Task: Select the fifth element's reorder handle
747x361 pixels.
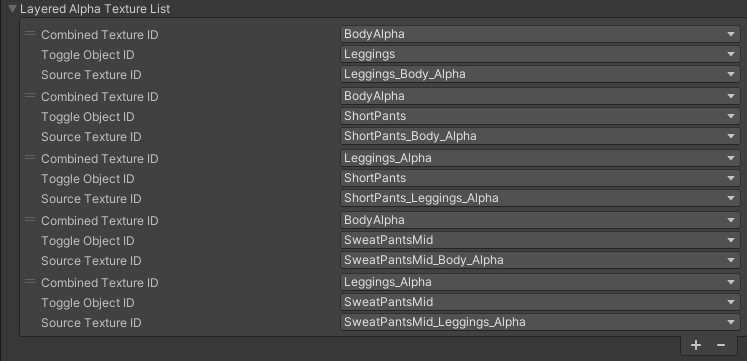Action: [x=30, y=281]
